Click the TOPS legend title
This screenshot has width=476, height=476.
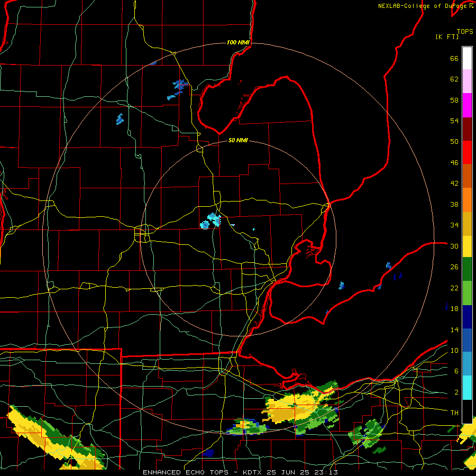pyautogui.click(x=465, y=32)
